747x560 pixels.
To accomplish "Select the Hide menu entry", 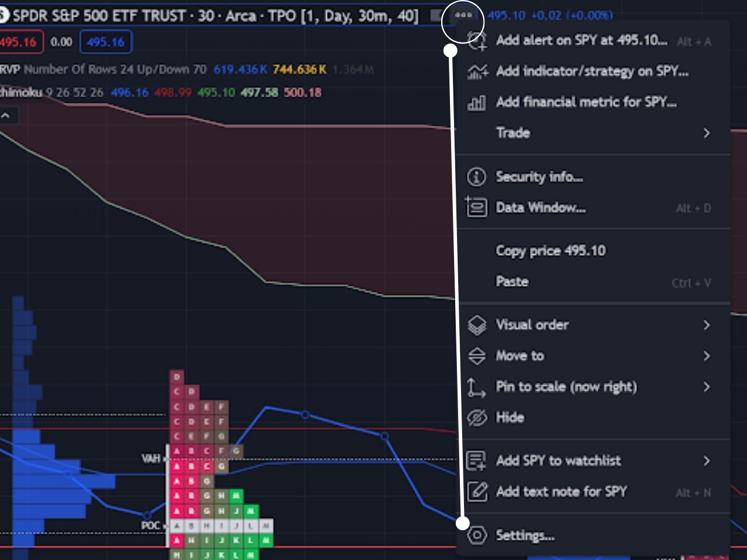I will click(x=593, y=418).
